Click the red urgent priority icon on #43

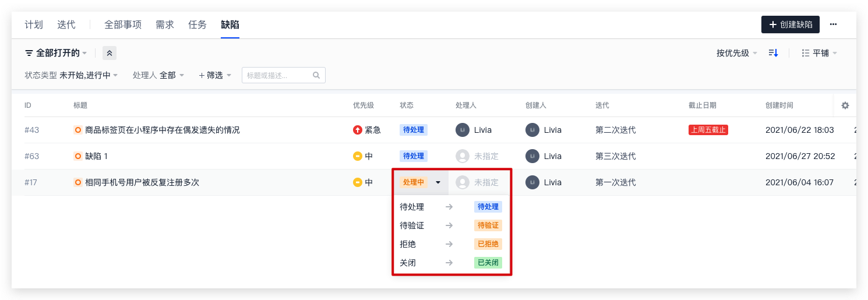pos(358,130)
